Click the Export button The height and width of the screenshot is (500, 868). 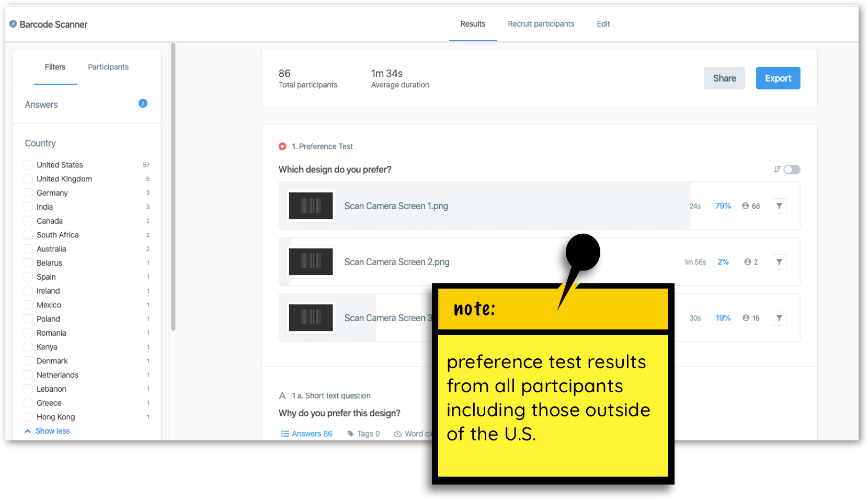coord(778,78)
